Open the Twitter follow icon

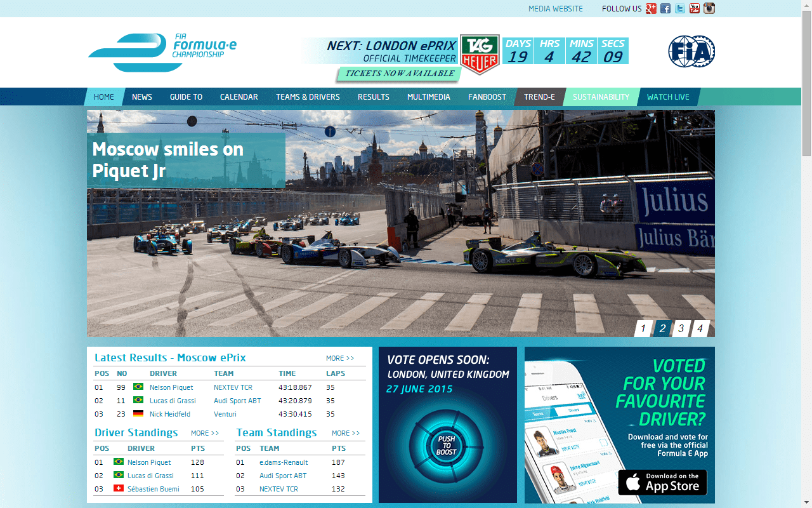click(680, 8)
